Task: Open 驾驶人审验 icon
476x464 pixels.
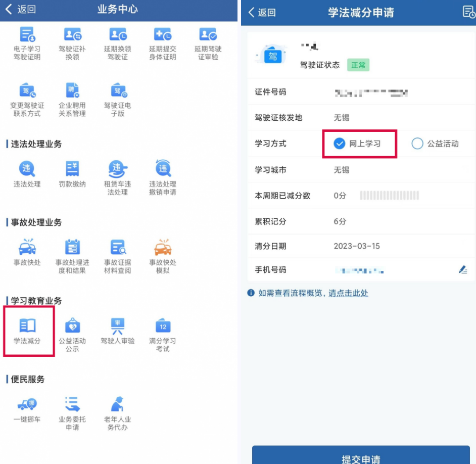Action: (x=117, y=331)
